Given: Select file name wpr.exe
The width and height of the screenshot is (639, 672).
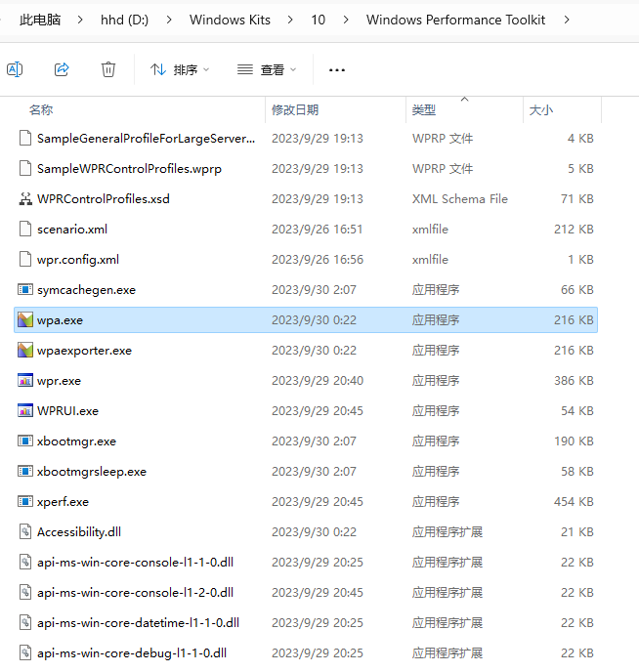Looking at the screenshot, I should tap(59, 381).
